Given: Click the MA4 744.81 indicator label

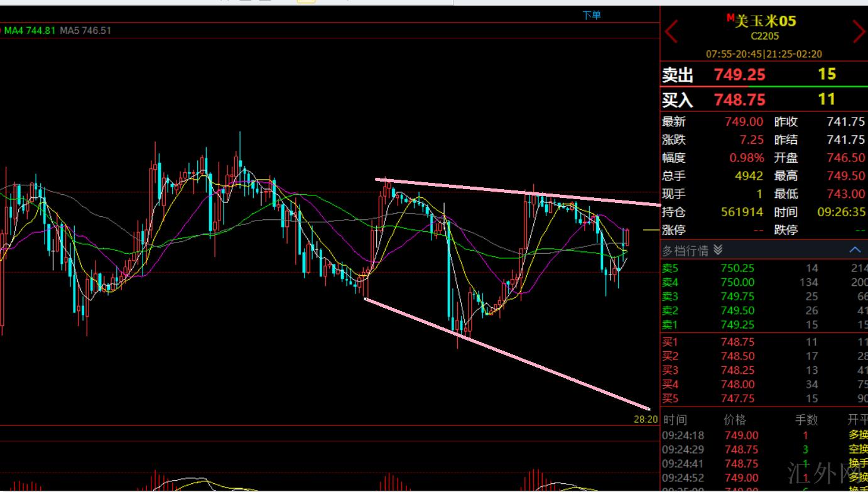Looking at the screenshot, I should click(30, 30).
